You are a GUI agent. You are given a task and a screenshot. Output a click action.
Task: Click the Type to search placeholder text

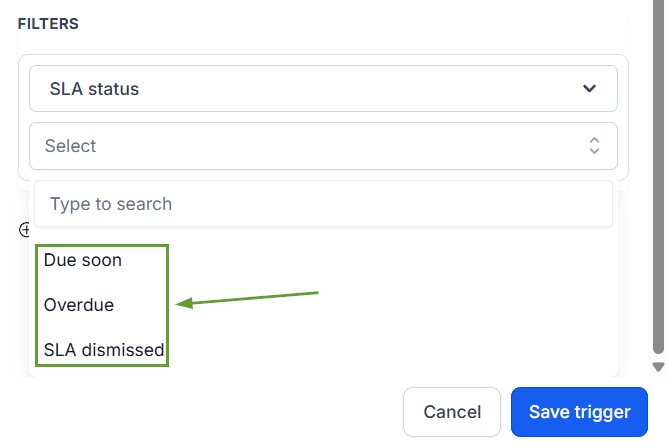click(x=111, y=204)
